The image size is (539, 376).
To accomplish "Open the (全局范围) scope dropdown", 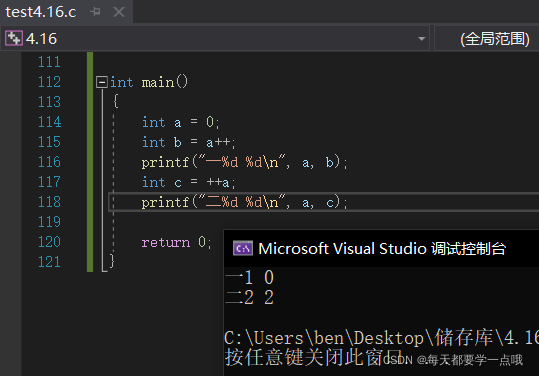I will tap(486, 38).
